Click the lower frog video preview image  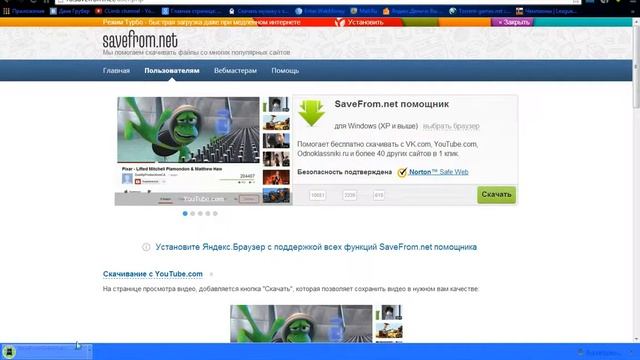pos(301,324)
